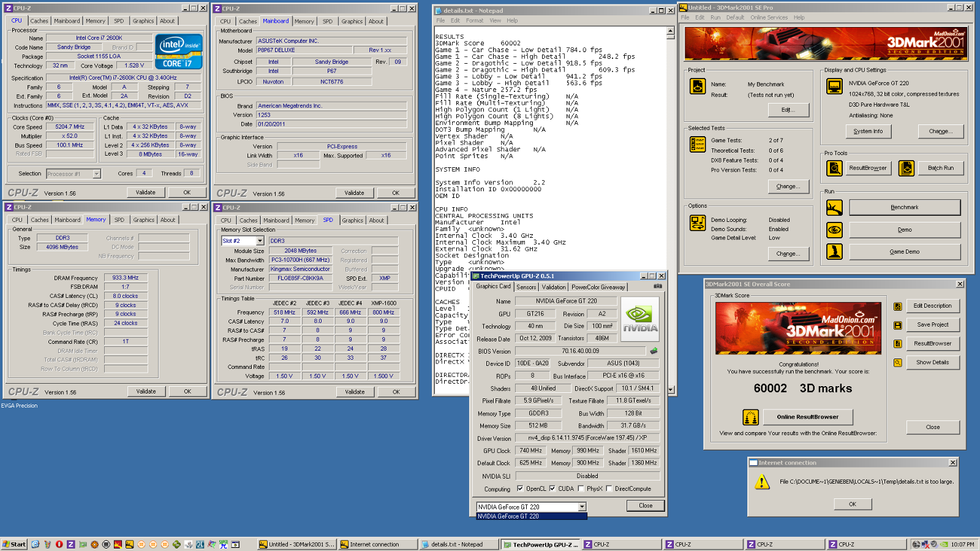
Task: Open the Caches tab in top-left CPU-Z
Action: pos(39,21)
